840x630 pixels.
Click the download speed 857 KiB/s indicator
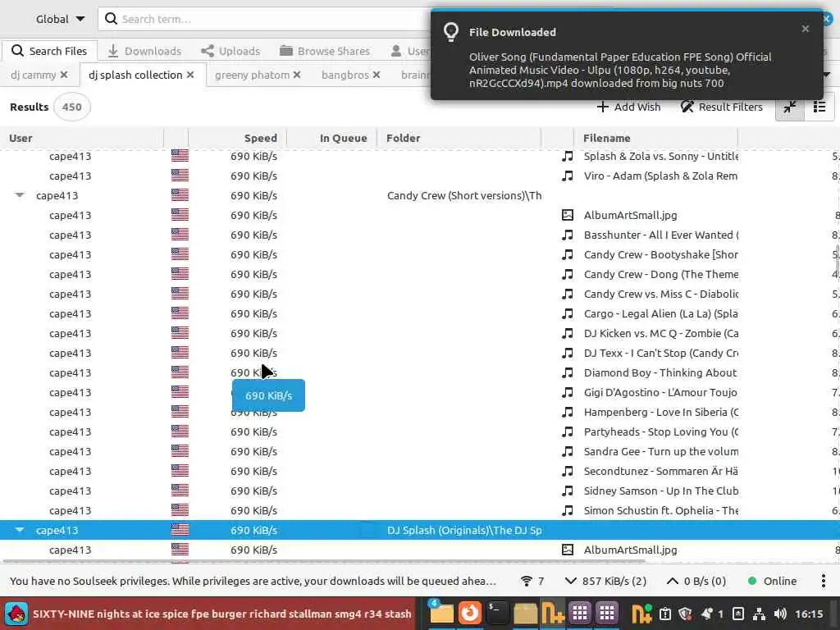[x=605, y=582]
